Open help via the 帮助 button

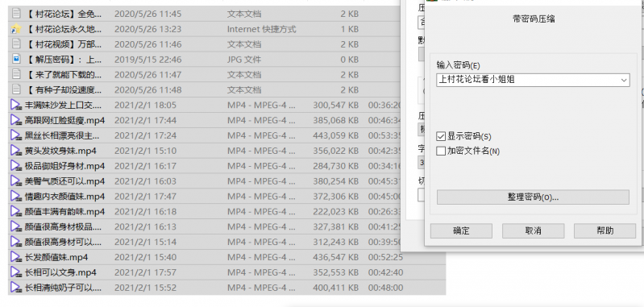(x=605, y=230)
